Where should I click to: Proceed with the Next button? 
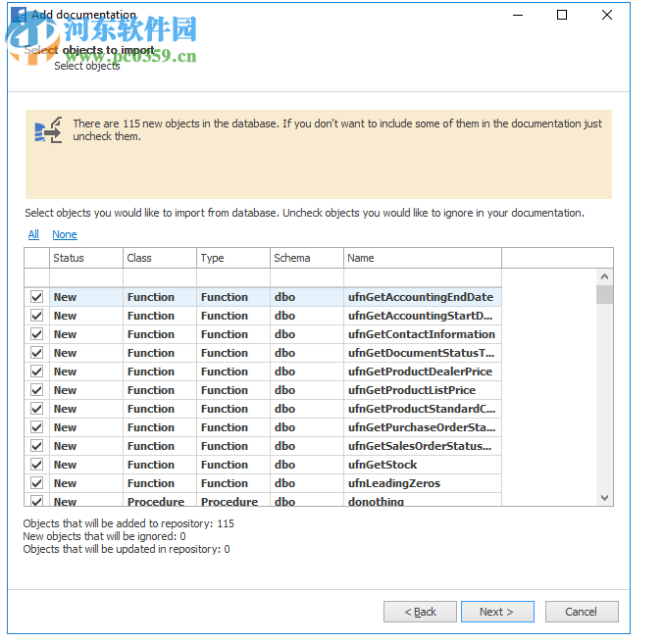(x=497, y=612)
